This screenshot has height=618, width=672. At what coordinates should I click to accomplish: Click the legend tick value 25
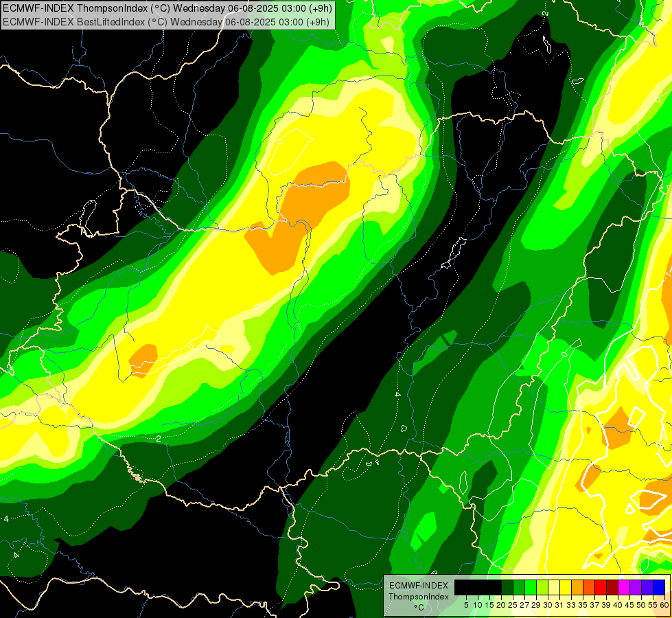[x=513, y=605]
